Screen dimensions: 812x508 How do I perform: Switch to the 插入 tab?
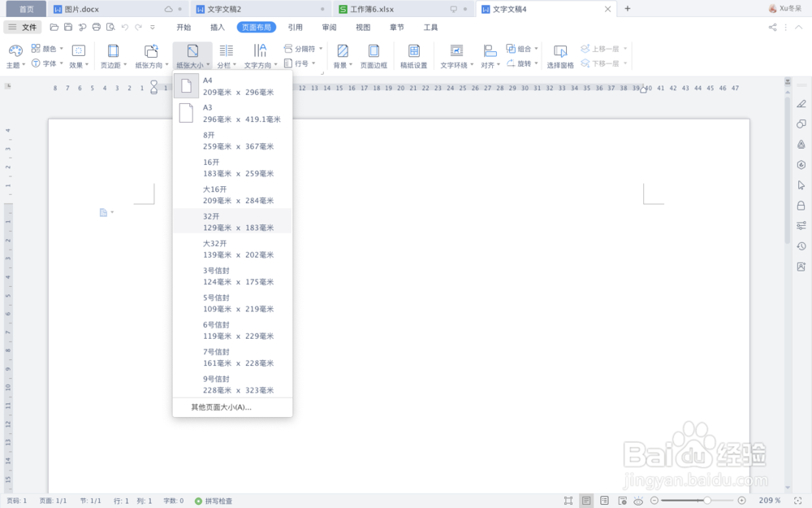click(x=218, y=28)
